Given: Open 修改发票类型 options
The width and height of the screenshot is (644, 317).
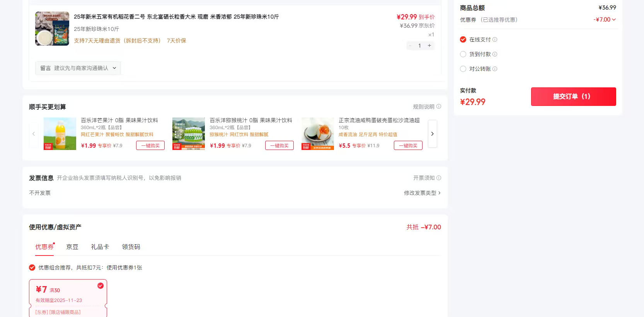Looking at the screenshot, I should tap(422, 193).
